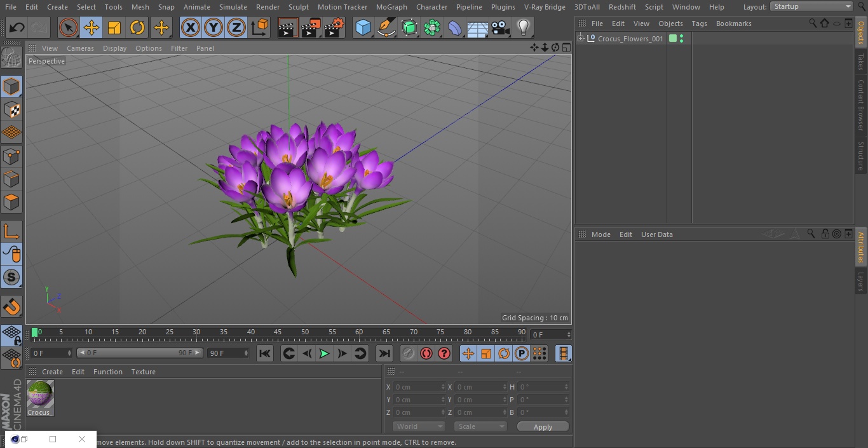Select the Live Selection tool
The height and width of the screenshot is (448, 868).
(x=69, y=27)
